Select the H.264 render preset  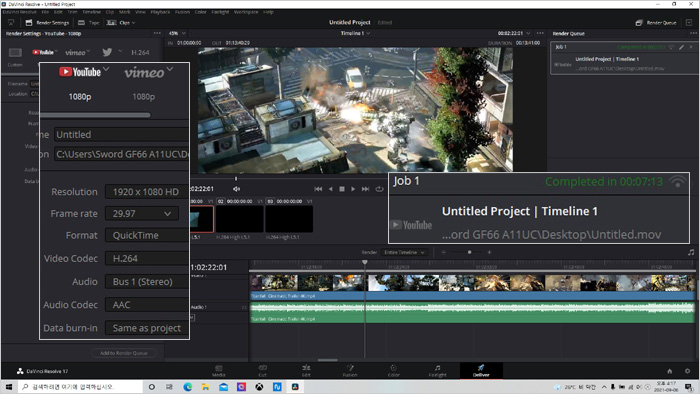click(x=140, y=53)
